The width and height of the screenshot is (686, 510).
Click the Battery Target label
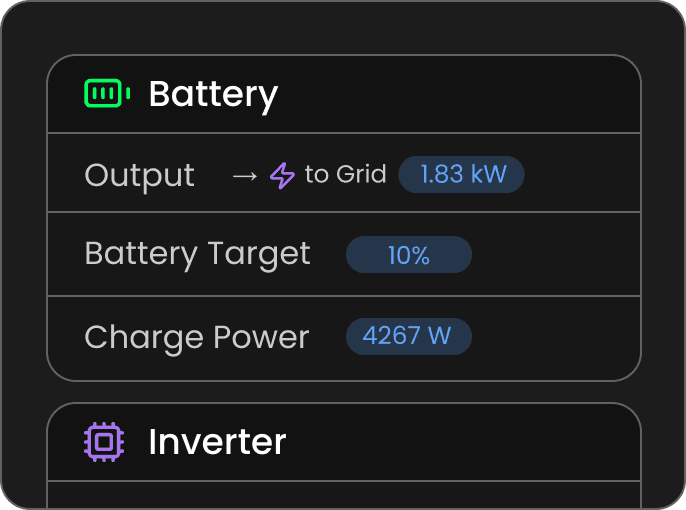(x=197, y=254)
